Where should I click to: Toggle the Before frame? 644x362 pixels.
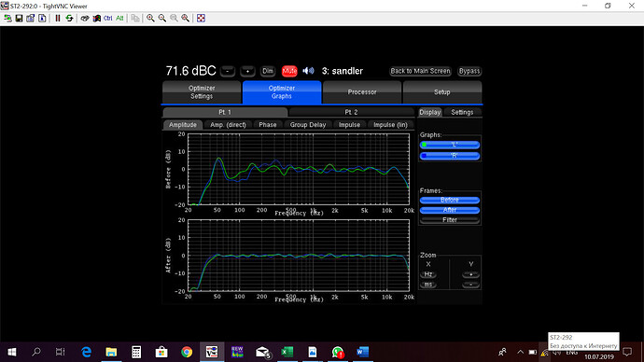point(450,200)
